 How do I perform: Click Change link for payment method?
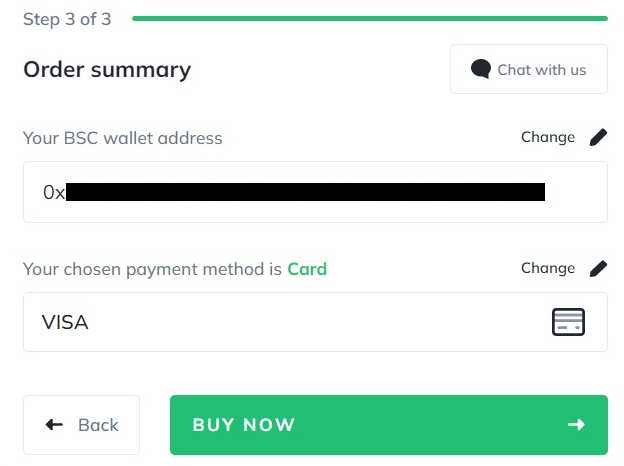click(548, 268)
